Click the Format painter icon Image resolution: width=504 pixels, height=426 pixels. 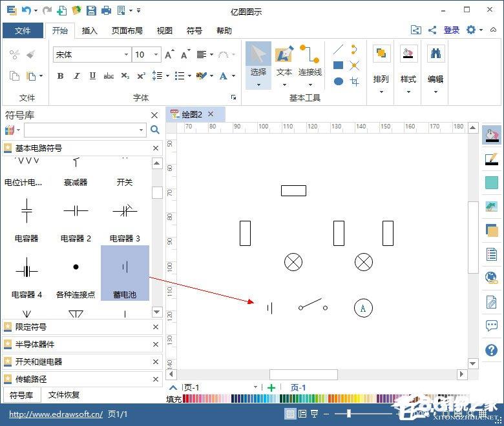click(31, 55)
